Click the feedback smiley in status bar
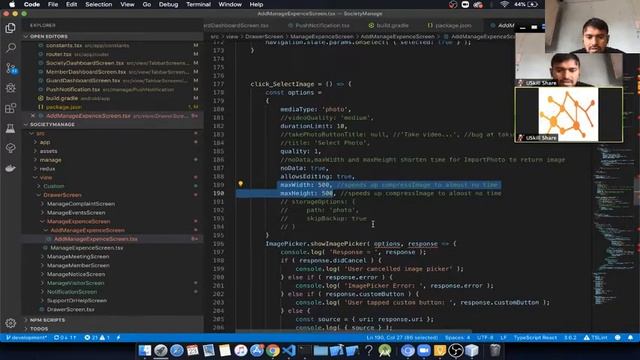This screenshot has height=360, width=640. pos(618,338)
